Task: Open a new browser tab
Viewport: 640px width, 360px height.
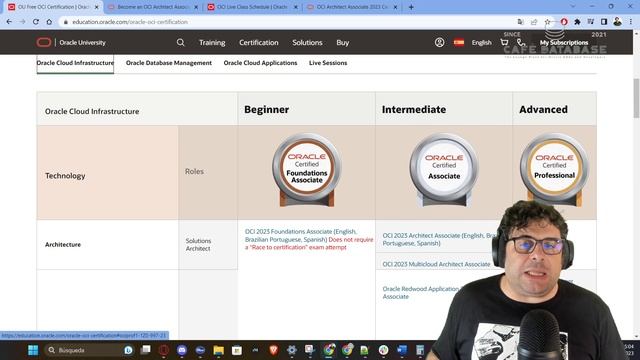Action: (411, 7)
